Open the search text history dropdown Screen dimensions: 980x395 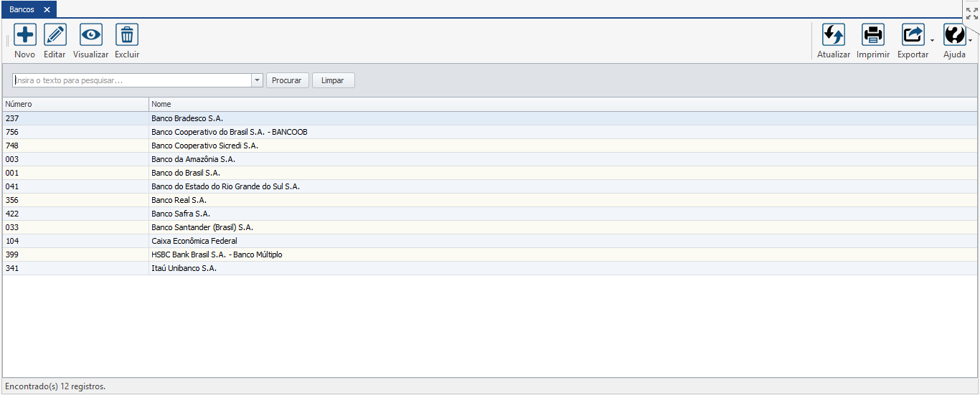pos(257,80)
